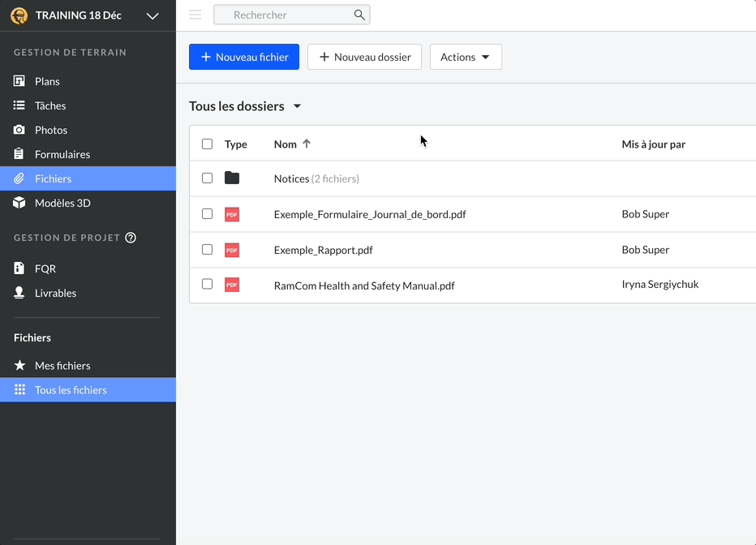This screenshot has width=756, height=545.
Task: Click the project logo avatar icon
Action: pos(19,15)
